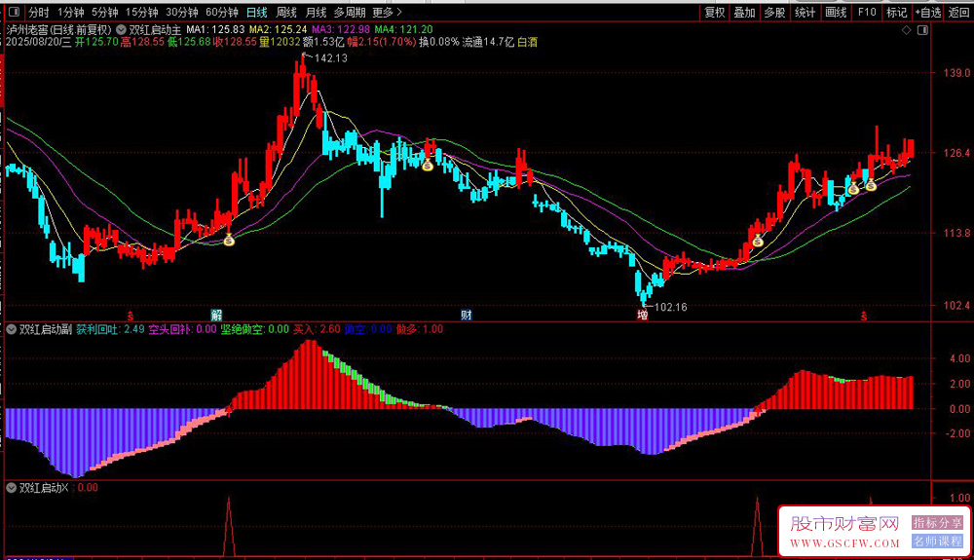Click the 复权 adjustment button
This screenshot has height=560, width=974.
(714, 13)
